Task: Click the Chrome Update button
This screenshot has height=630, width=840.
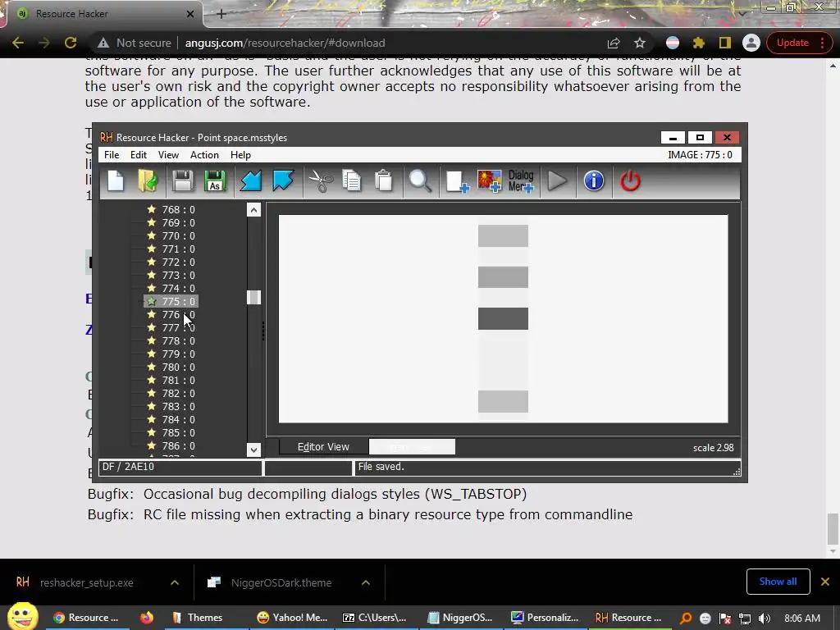Action: pyautogui.click(x=797, y=43)
